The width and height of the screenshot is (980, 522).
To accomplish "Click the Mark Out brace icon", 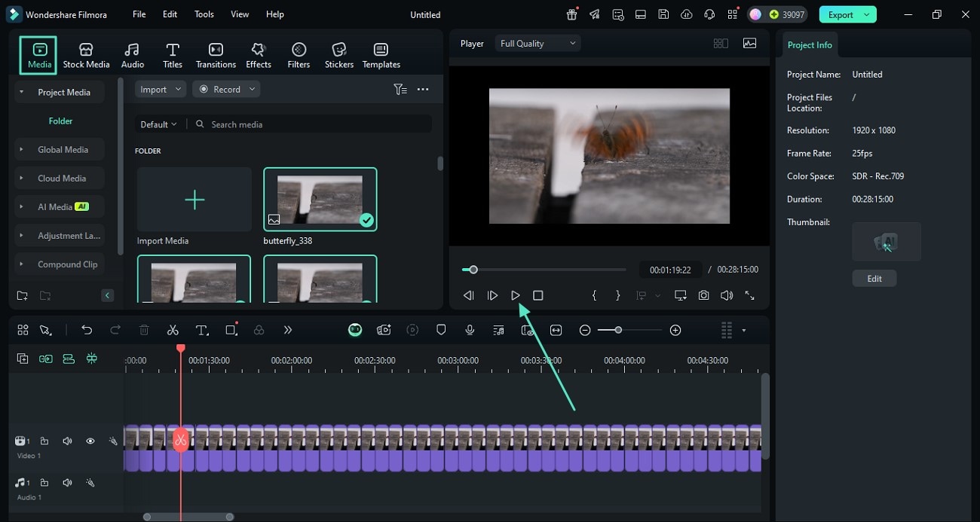I will click(x=618, y=295).
